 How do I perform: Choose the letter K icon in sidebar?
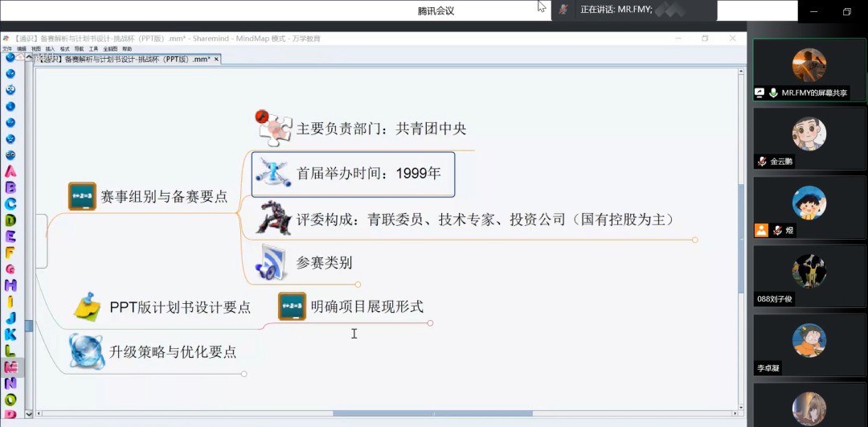click(10, 334)
